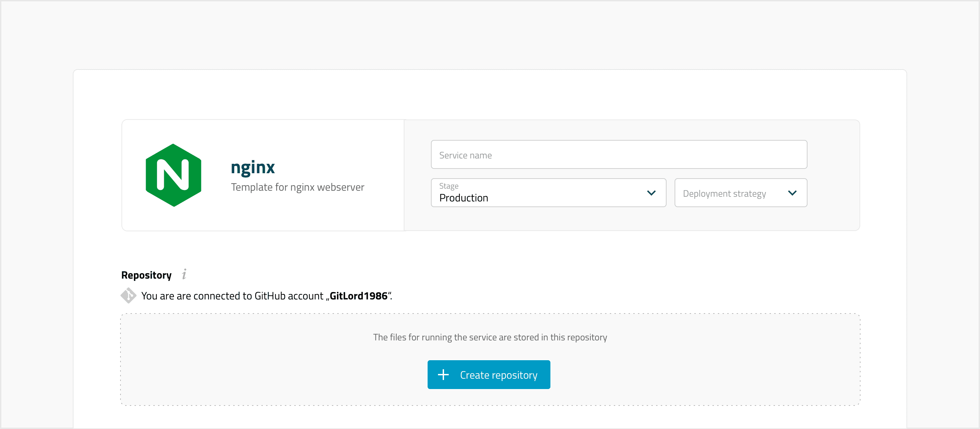Click the info icon next to Repository heading
Image resolution: width=980 pixels, height=429 pixels.
pos(185,274)
